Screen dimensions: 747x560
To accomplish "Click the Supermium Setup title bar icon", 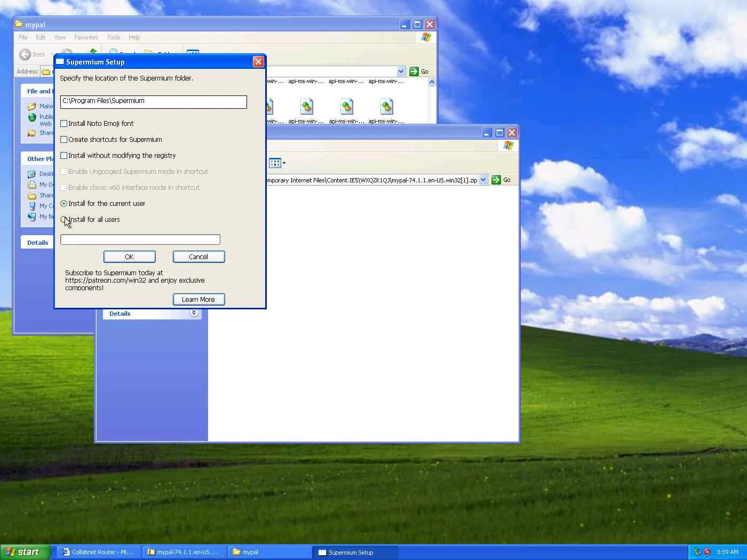I will click(x=60, y=62).
